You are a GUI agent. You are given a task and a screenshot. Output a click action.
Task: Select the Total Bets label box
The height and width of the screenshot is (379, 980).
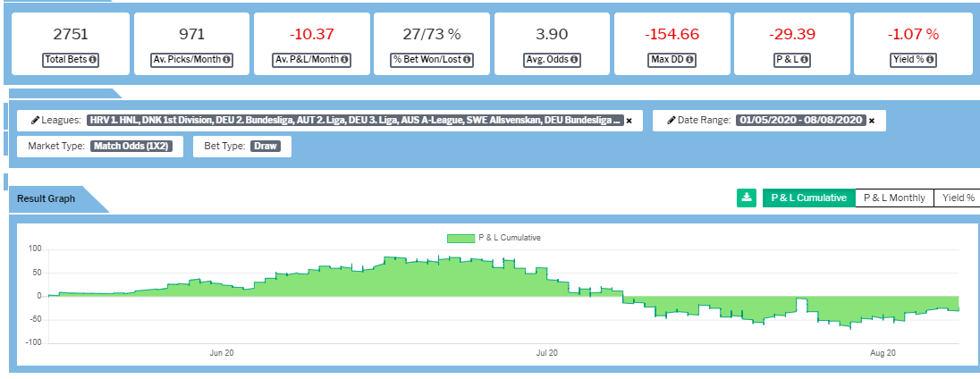pyautogui.click(x=71, y=60)
